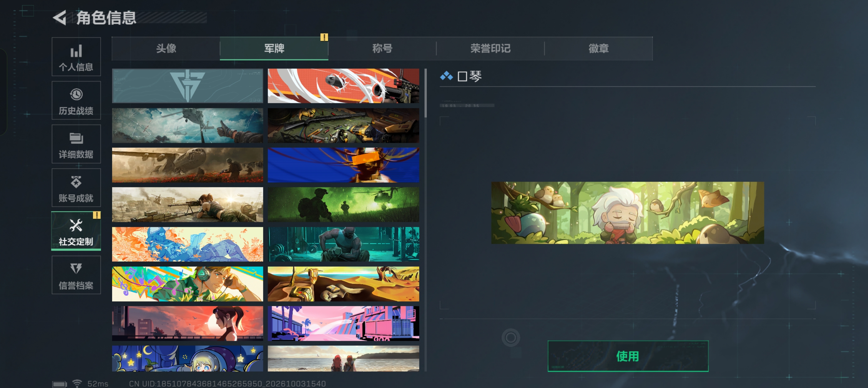The width and height of the screenshot is (868, 388).
Task: Select the helicopter thumbs-up dog tag
Action: [187, 125]
